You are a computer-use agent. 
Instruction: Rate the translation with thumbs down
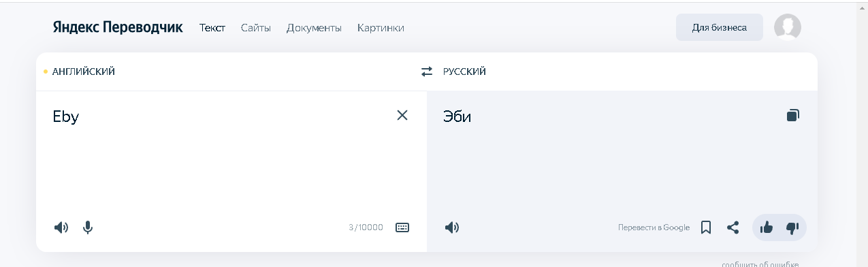tap(792, 227)
